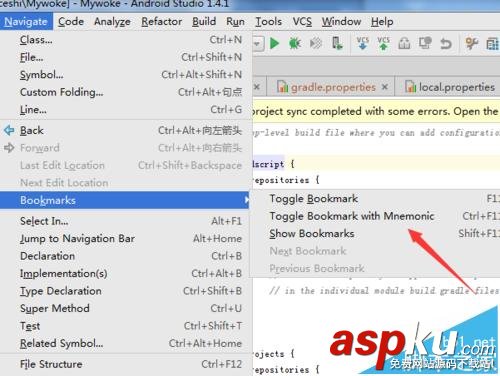Click the VCS Commit Changes icon
This screenshot has width=500, height=376.
pyautogui.click(x=383, y=43)
